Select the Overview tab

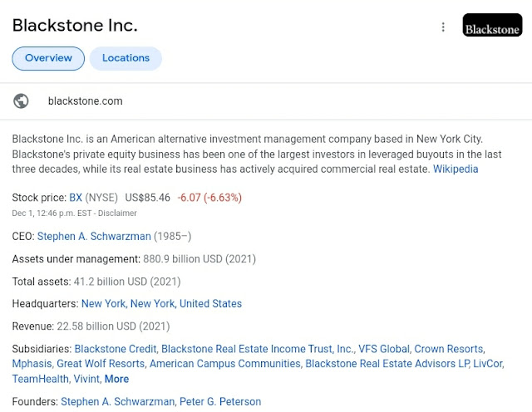[48, 58]
